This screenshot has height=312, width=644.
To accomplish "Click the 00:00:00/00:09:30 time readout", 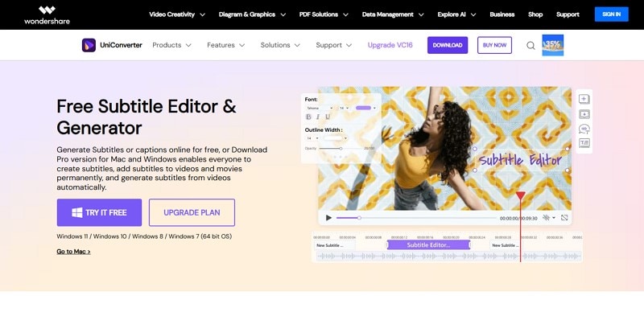I will [x=518, y=219].
